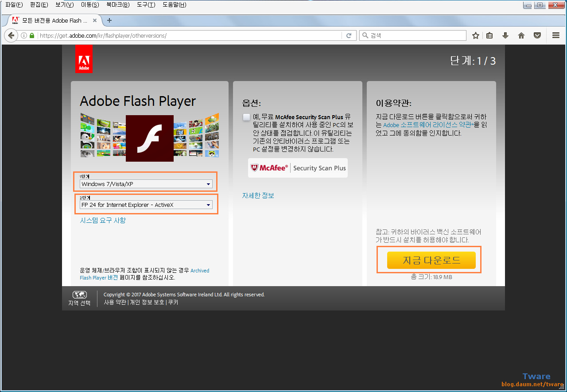This screenshot has width=567, height=392.
Task: Reload the page with the refresh icon
Action: point(349,35)
